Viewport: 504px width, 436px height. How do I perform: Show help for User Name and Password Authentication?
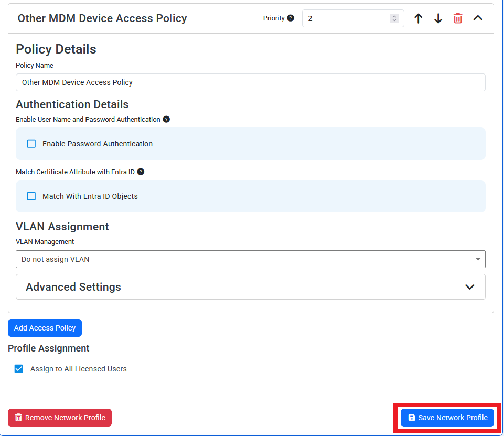pos(166,119)
